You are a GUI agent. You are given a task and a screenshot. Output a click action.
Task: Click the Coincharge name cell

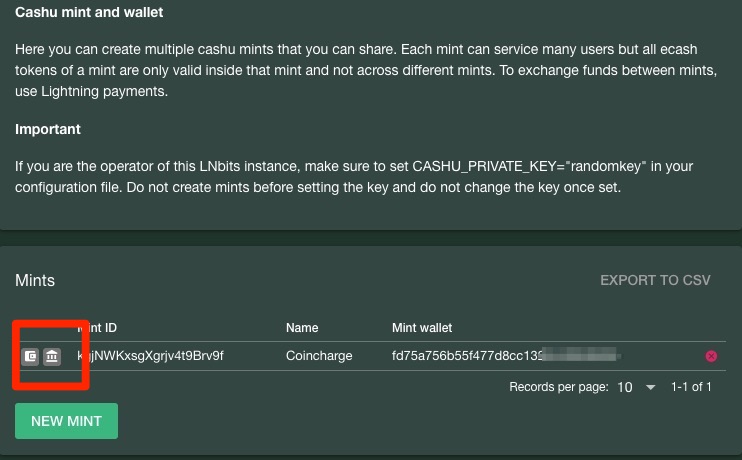pyautogui.click(x=319, y=356)
